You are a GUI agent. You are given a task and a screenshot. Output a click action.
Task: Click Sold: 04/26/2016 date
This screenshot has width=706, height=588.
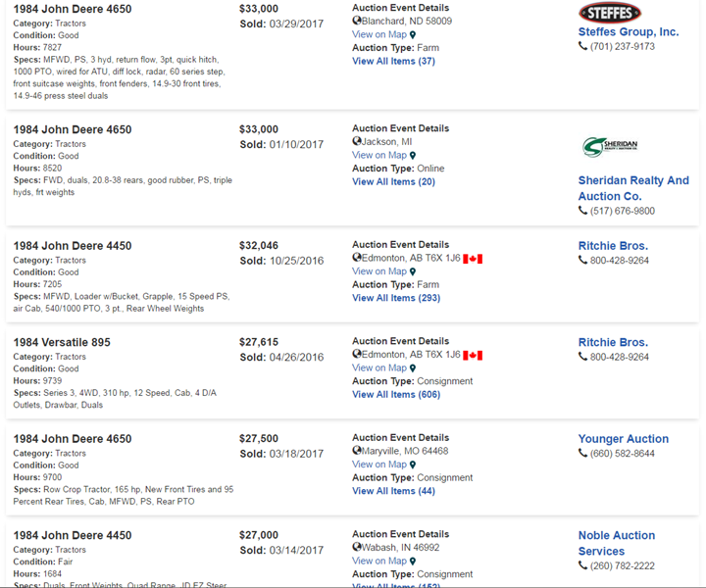[281, 357]
